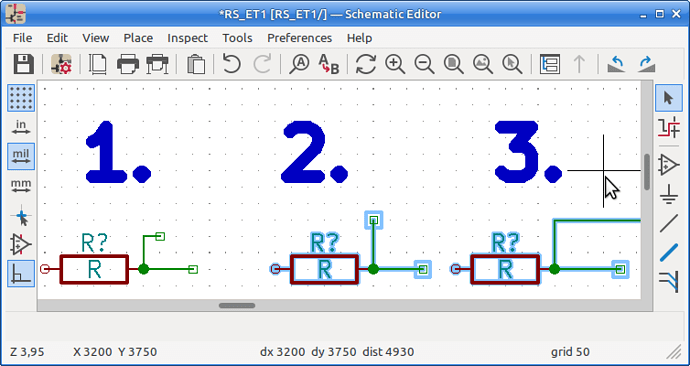The image size is (690, 366).
Task: Click the horizontal scrollbar thumb
Action: point(237,305)
